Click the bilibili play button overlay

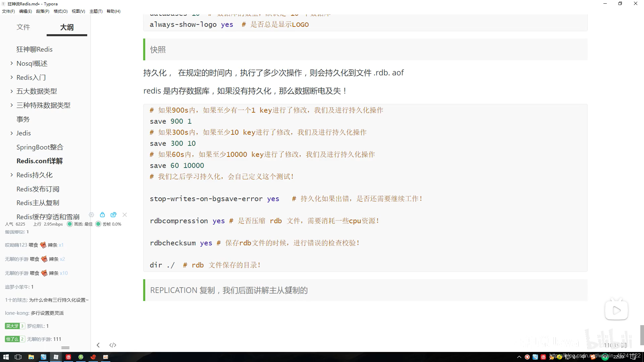click(616, 310)
